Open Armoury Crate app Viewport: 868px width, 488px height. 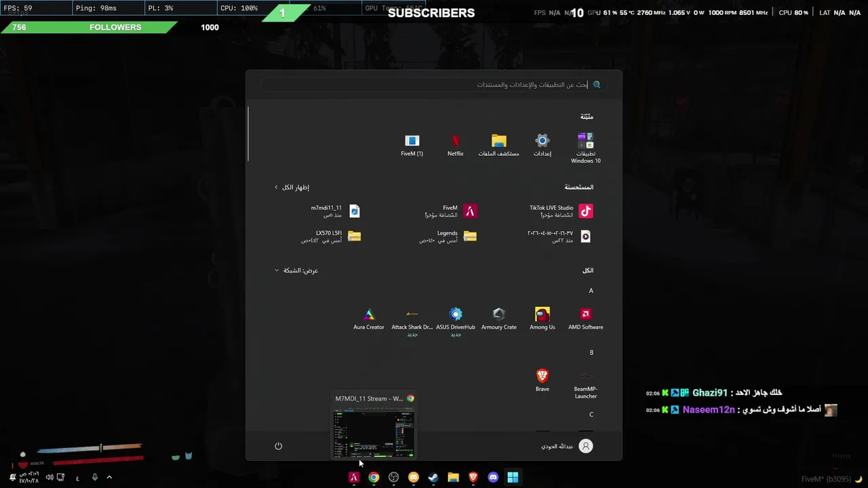499,319
